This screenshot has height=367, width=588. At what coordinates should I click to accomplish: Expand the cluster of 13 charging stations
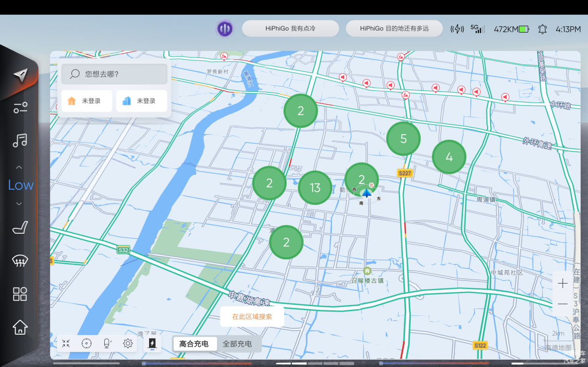point(315,188)
